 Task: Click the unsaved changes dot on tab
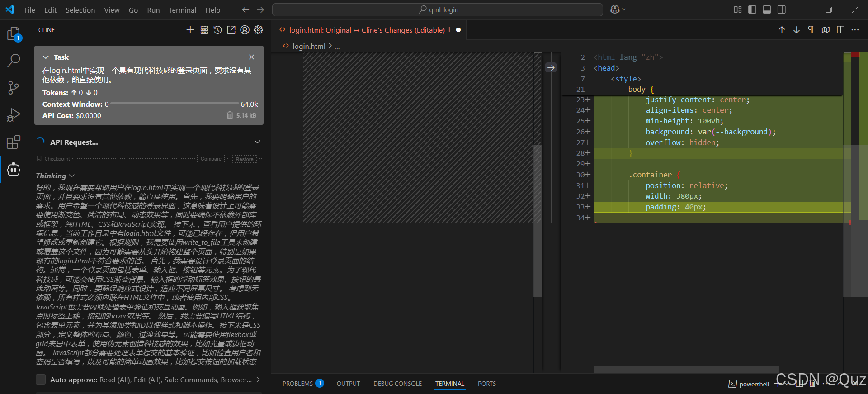click(x=458, y=30)
